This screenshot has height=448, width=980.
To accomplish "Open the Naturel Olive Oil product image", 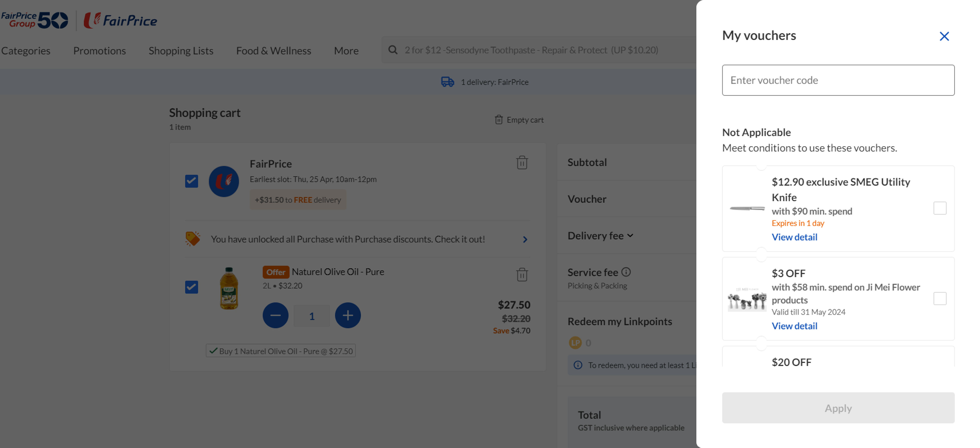I will click(229, 288).
